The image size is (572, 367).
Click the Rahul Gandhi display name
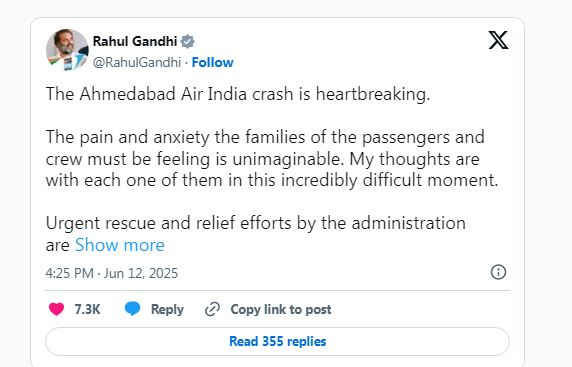pyautogui.click(x=135, y=41)
